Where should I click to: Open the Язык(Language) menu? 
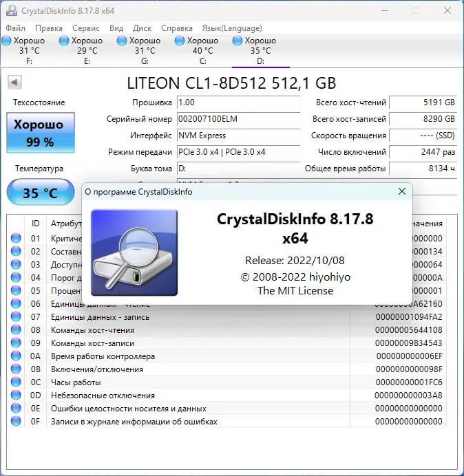(232, 28)
